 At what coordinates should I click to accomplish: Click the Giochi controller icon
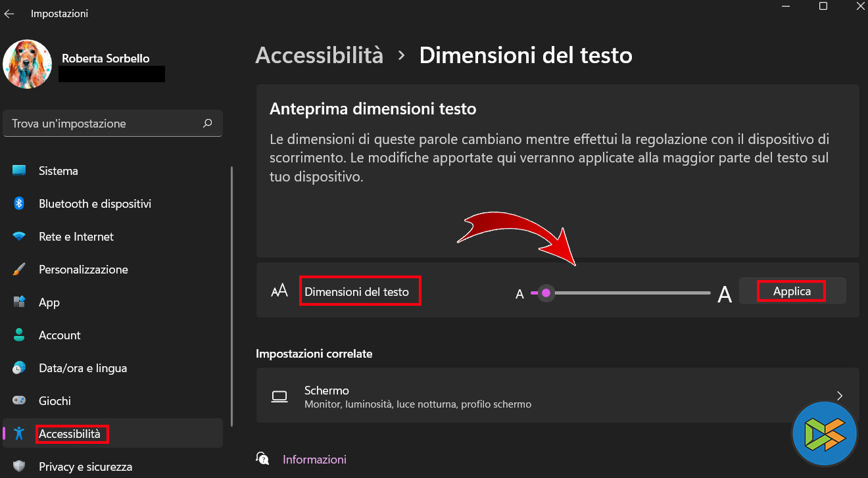point(19,401)
